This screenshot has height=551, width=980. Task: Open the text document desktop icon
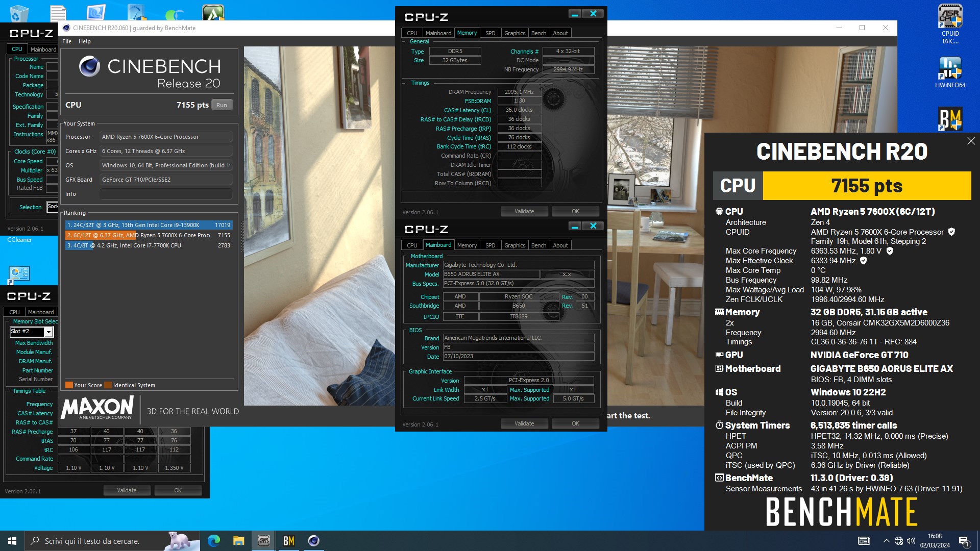58,13
